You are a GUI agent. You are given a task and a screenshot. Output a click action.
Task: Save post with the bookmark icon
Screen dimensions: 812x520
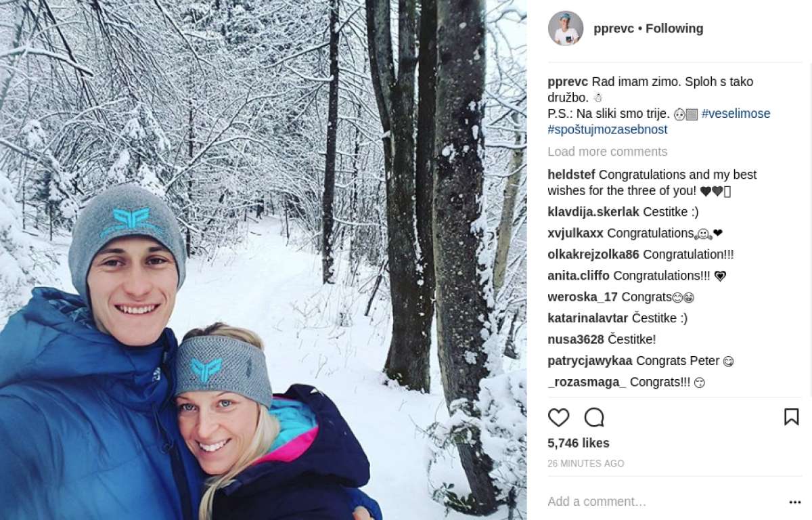(x=791, y=416)
